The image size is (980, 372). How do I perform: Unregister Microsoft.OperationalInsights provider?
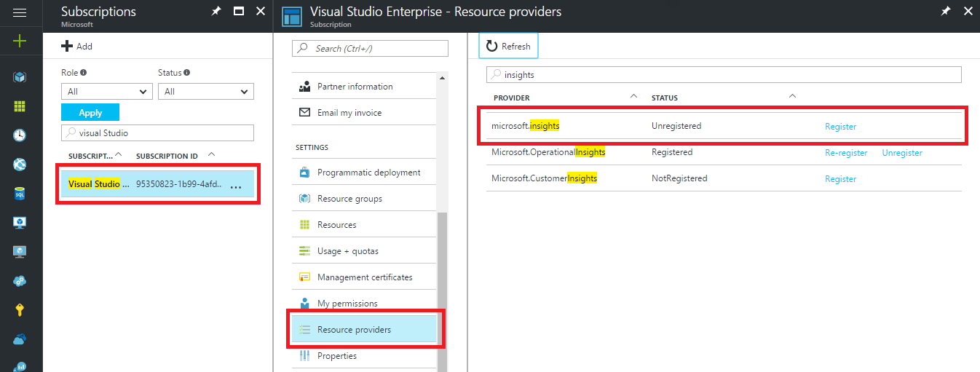tap(902, 153)
